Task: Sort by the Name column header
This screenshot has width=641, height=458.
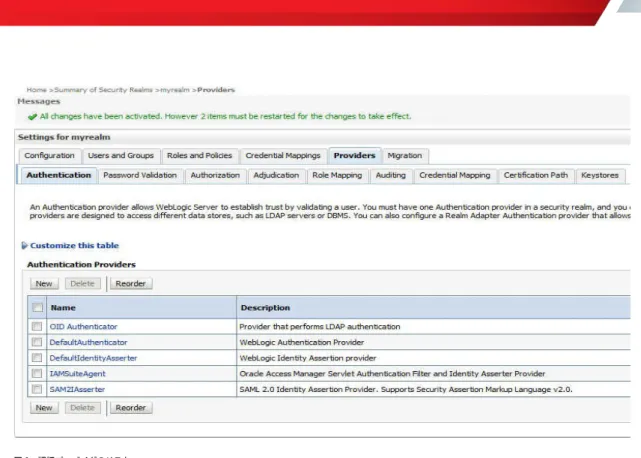Action: 63,308
